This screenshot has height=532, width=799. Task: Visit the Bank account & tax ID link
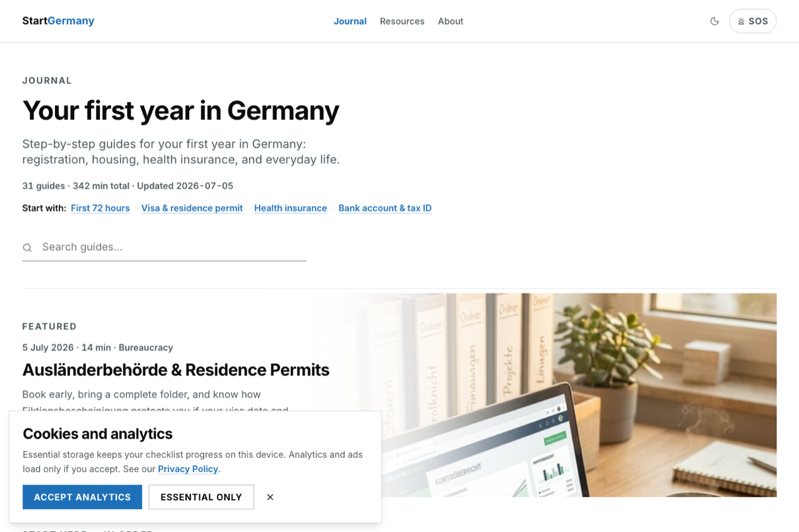click(x=385, y=208)
